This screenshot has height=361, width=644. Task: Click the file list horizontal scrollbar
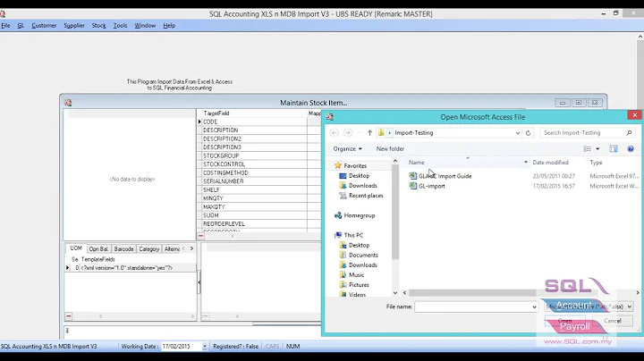point(472,292)
